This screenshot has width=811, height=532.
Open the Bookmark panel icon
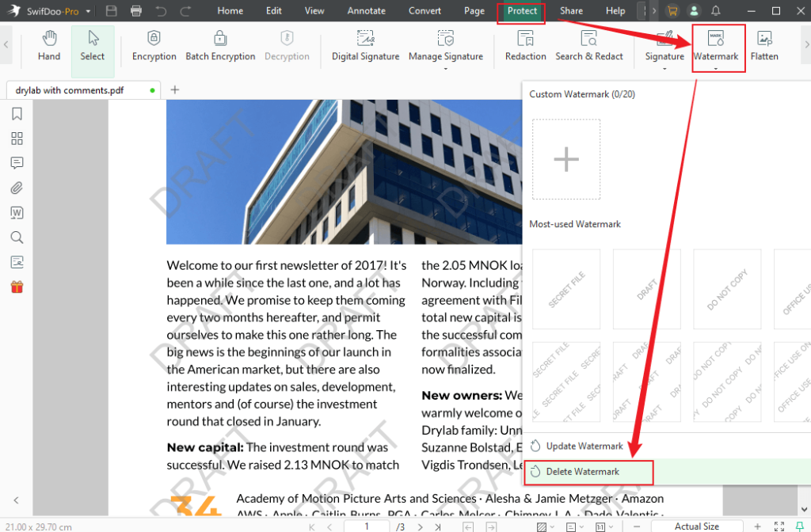point(16,113)
